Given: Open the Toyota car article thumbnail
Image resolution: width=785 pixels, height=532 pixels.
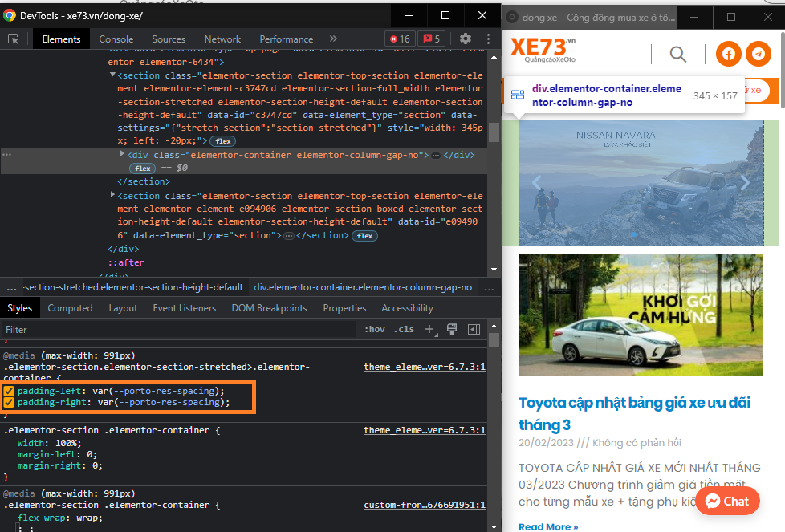Looking at the screenshot, I should pyautogui.click(x=641, y=315).
